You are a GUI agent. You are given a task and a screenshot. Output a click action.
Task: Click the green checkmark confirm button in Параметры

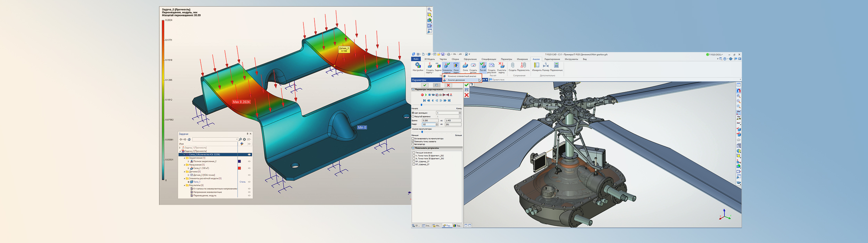pyautogui.click(x=425, y=85)
